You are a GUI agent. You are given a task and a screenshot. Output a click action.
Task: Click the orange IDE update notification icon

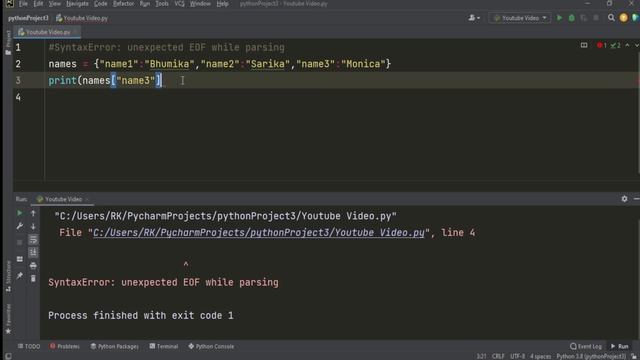[x=623, y=18]
